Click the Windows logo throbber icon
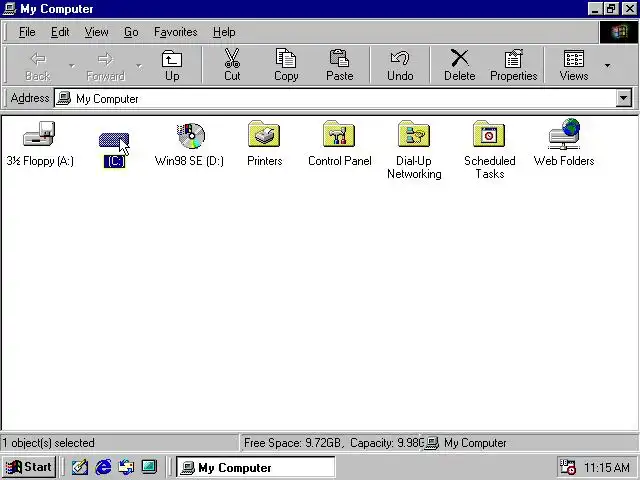The image size is (640, 480). (x=618, y=32)
